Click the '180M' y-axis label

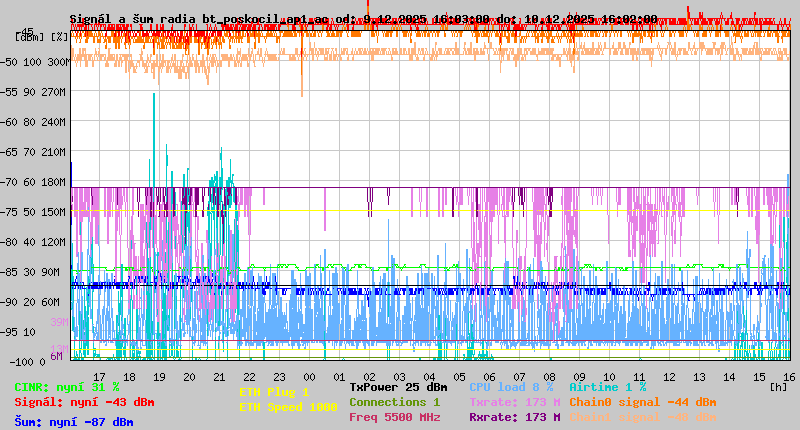click(56, 182)
